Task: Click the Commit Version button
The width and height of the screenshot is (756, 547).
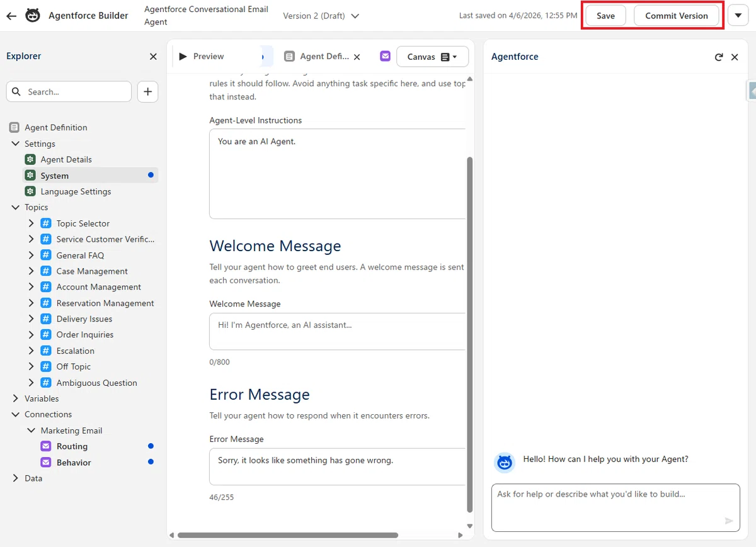Action: (677, 16)
